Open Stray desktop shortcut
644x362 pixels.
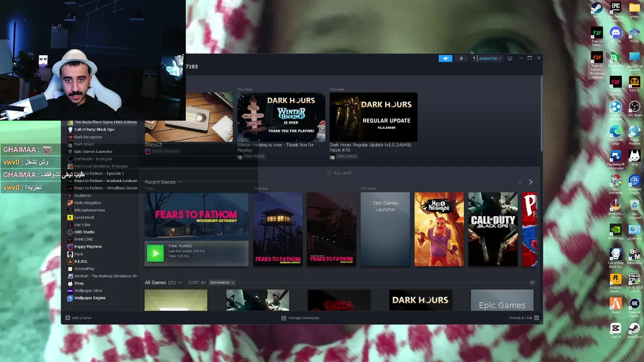(634, 158)
